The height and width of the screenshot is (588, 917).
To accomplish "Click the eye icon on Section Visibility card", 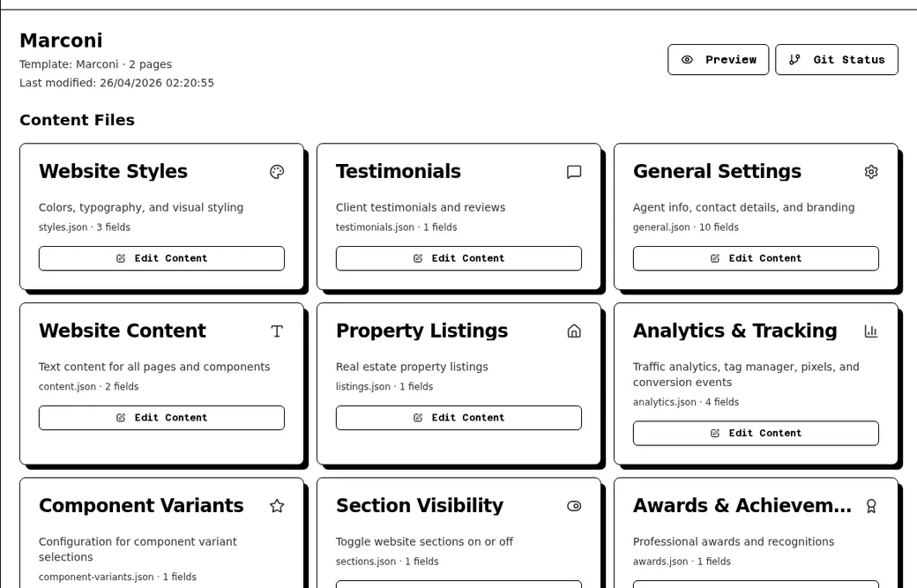I will 574,506.
